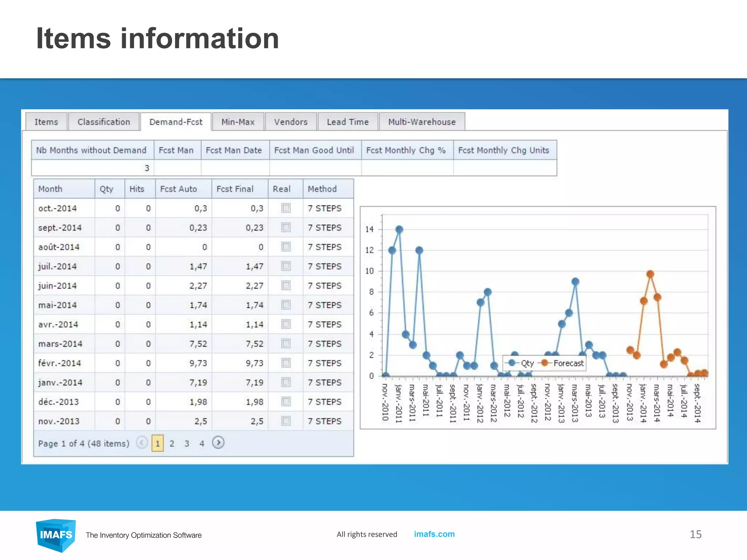The width and height of the screenshot is (747, 560).
Task: Go to page 2 of results
Action: point(172,443)
